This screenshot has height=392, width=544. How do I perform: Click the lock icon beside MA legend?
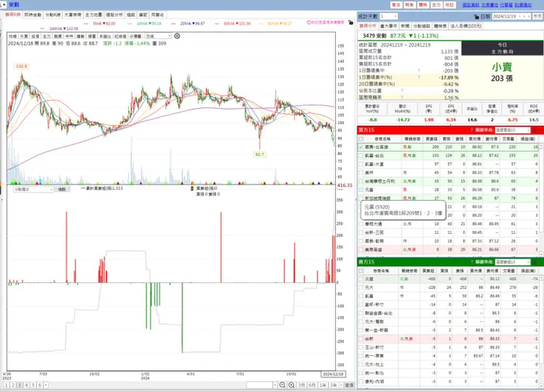pyautogui.click(x=351, y=23)
